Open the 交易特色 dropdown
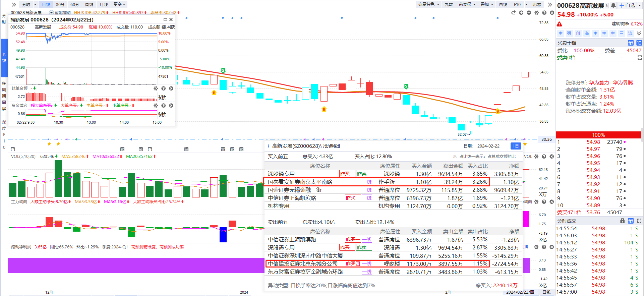The height and width of the screenshot is (296, 644). pyautogui.click(x=428, y=4)
